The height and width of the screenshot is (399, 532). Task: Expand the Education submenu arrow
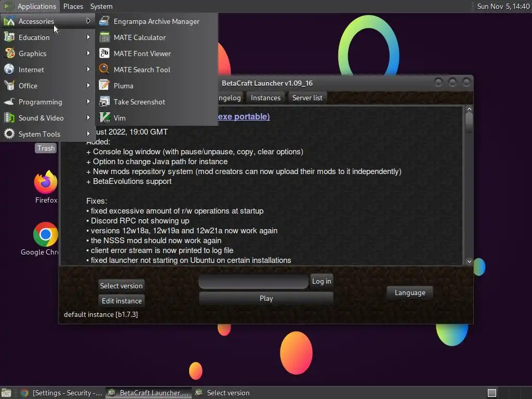[88, 37]
